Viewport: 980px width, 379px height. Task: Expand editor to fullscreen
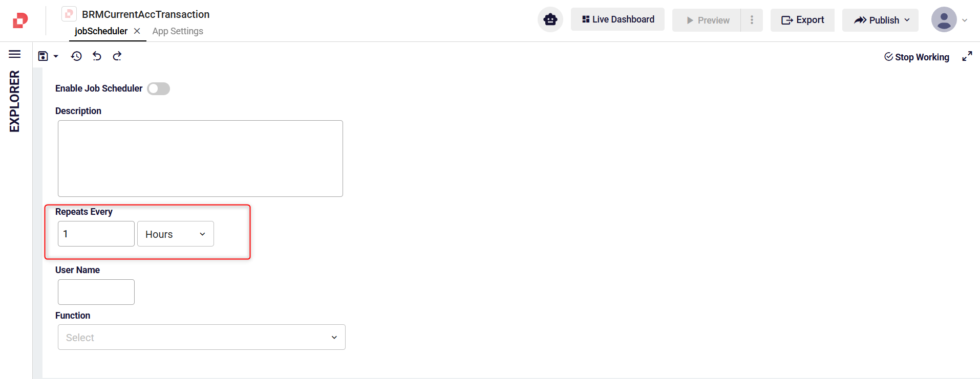967,56
